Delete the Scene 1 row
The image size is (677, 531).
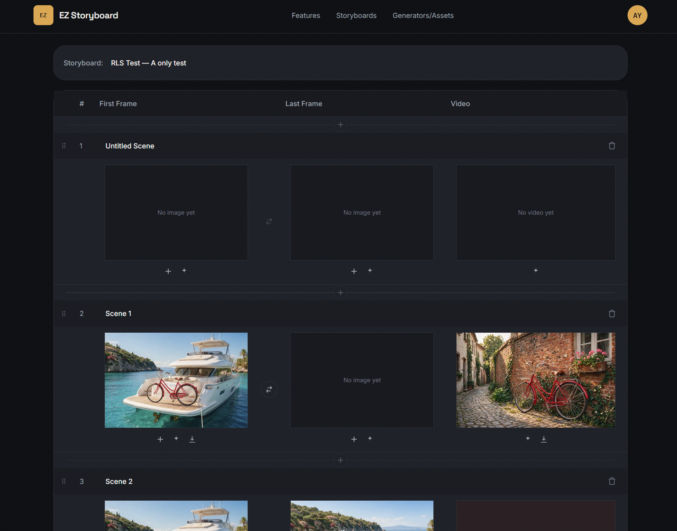point(611,313)
